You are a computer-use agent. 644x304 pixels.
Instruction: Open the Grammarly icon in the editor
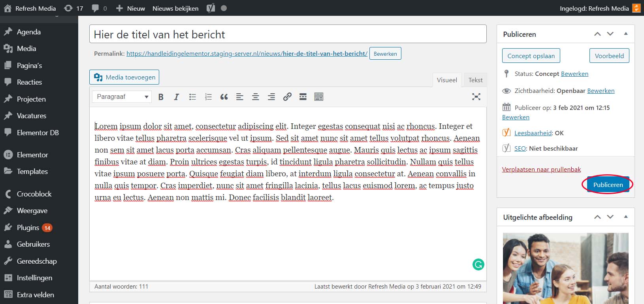pos(478,264)
